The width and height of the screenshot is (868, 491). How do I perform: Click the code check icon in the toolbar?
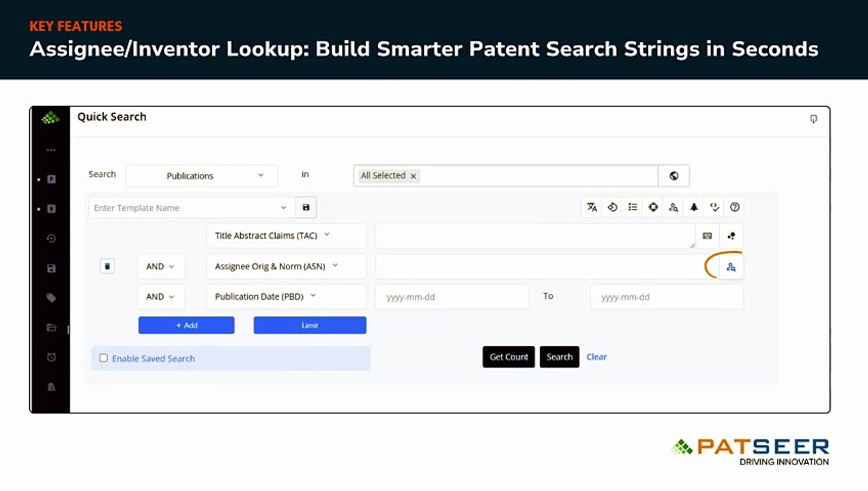(x=714, y=207)
